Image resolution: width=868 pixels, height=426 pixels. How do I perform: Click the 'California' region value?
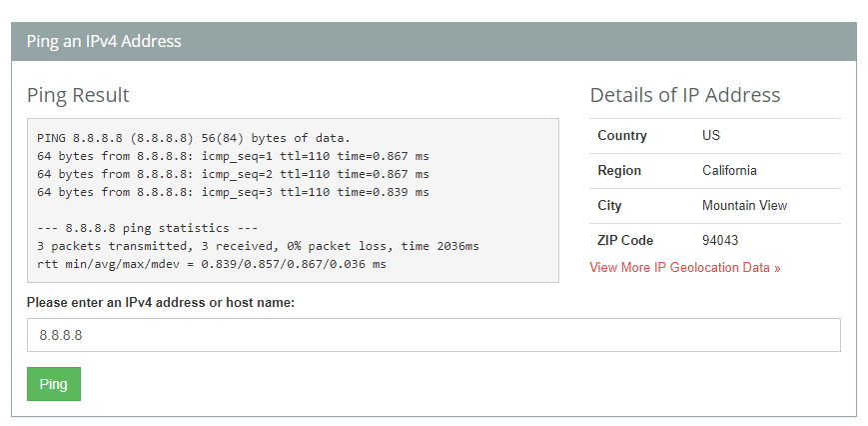[x=729, y=171]
